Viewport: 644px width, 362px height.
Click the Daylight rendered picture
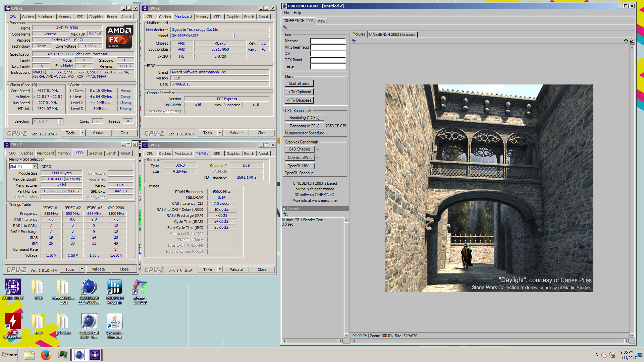point(489,188)
